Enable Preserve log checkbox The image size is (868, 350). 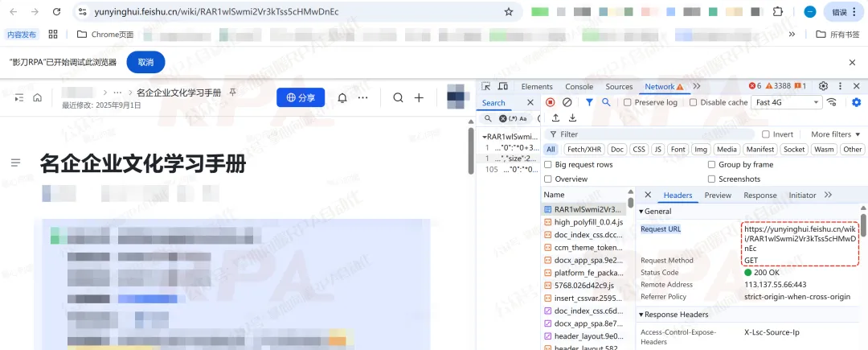point(627,102)
